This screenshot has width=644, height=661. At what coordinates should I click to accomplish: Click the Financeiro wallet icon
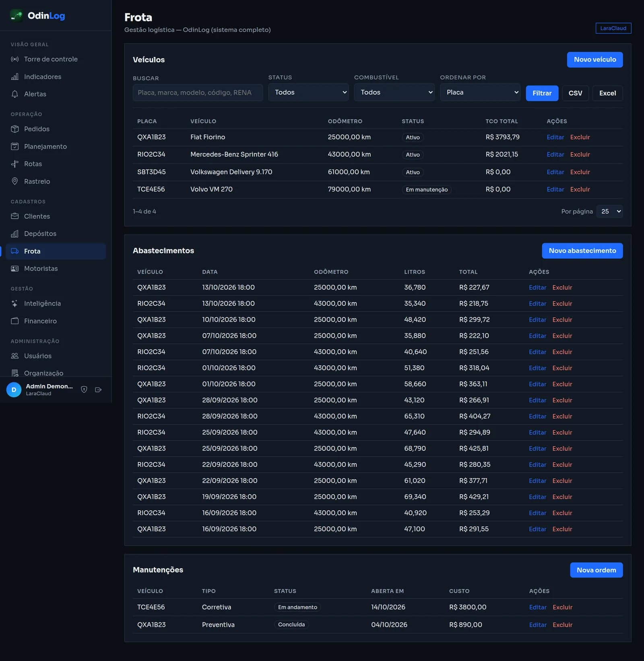coord(15,321)
